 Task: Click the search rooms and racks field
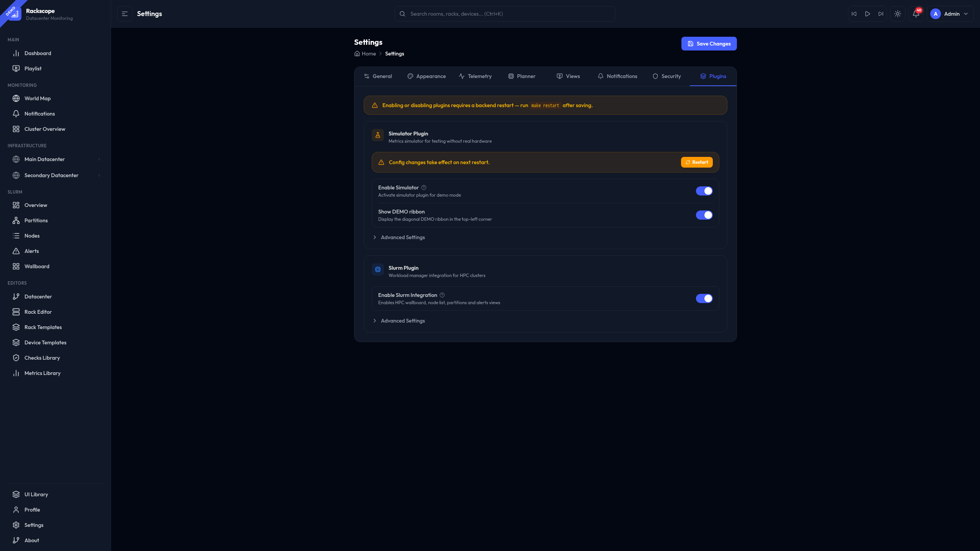coord(504,13)
